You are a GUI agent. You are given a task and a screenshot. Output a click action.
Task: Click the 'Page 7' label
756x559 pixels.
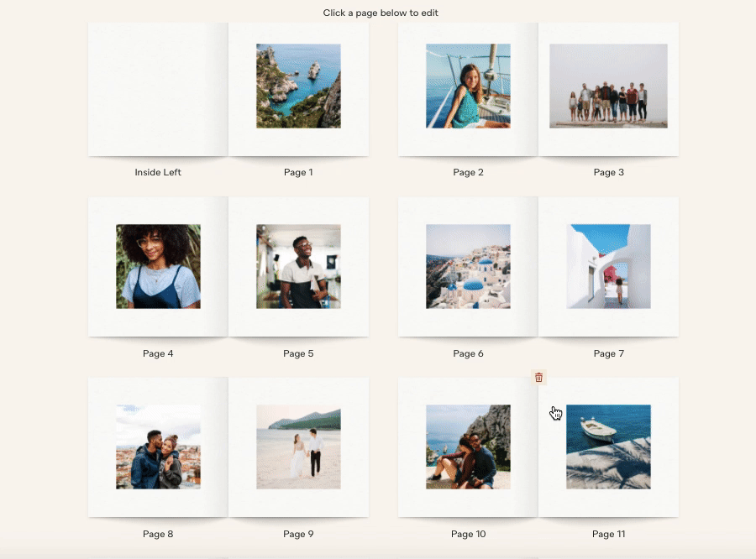[608, 353]
